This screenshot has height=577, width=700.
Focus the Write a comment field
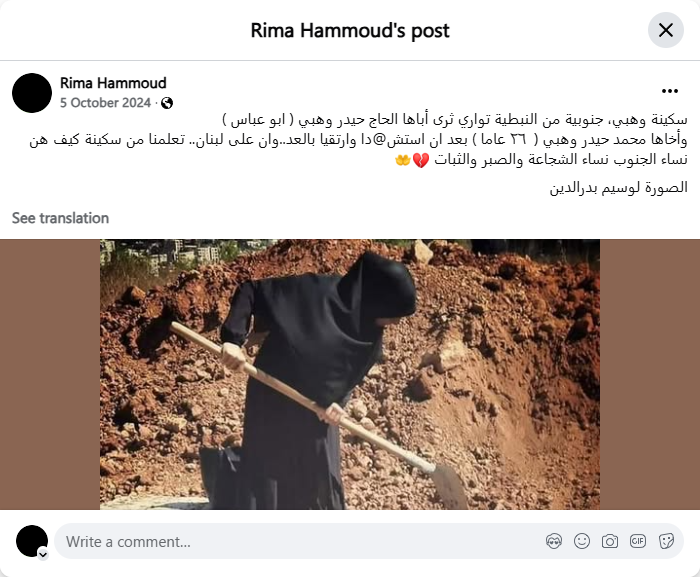click(x=369, y=541)
